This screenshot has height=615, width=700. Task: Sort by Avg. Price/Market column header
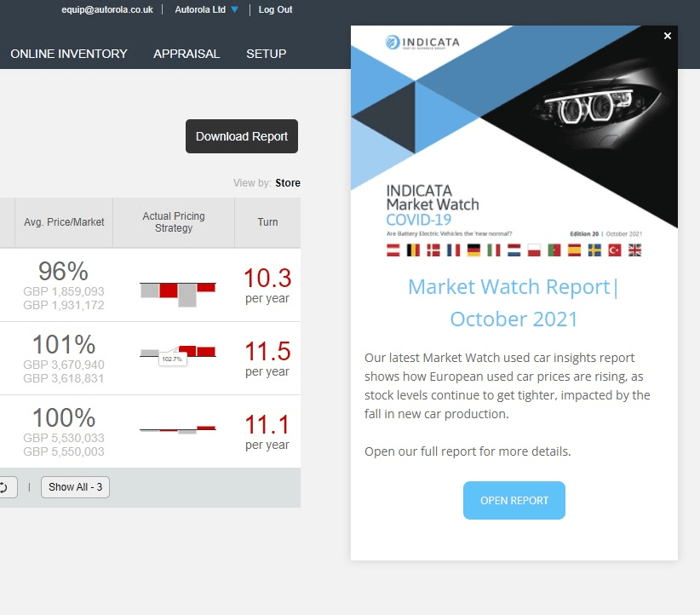[x=64, y=222]
